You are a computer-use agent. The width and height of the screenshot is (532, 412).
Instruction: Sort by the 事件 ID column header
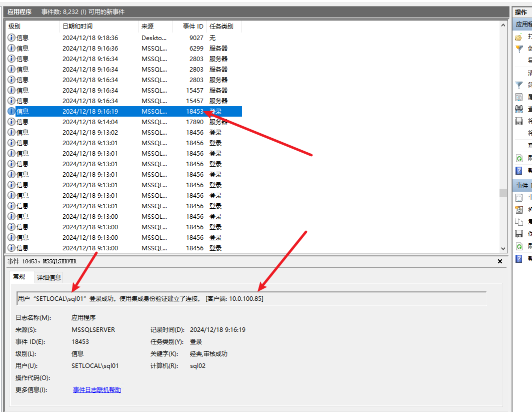click(x=192, y=27)
